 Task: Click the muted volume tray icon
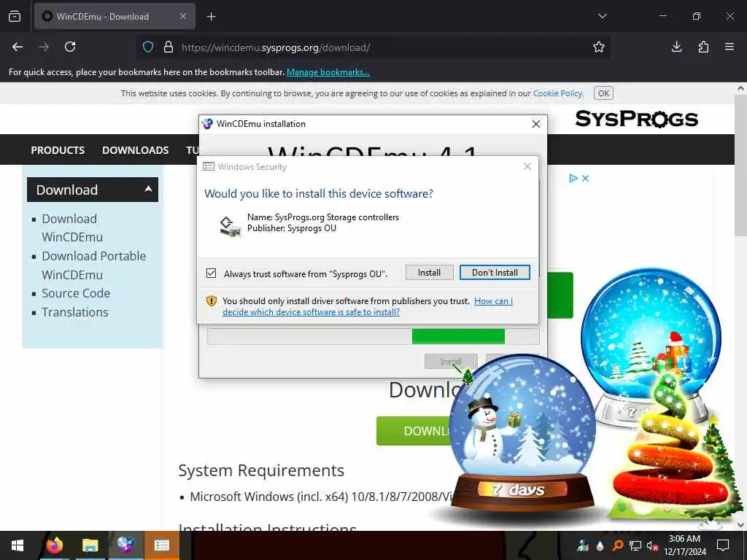click(x=652, y=545)
